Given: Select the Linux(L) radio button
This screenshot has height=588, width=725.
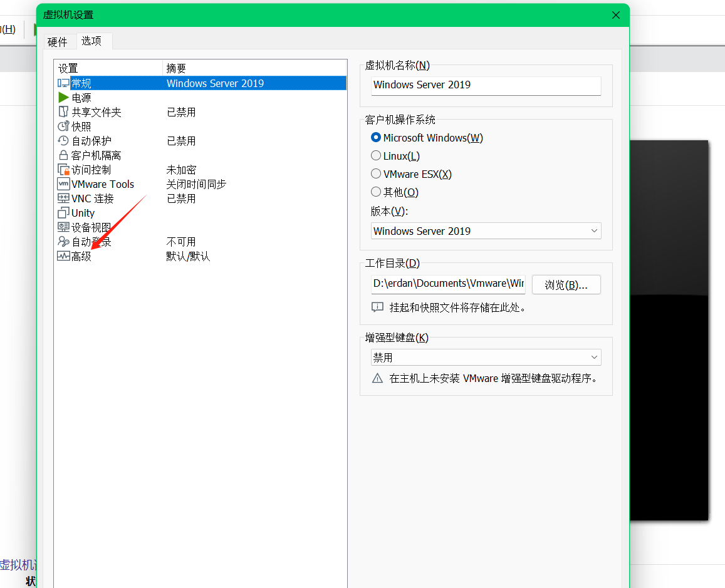Looking at the screenshot, I should point(376,156).
